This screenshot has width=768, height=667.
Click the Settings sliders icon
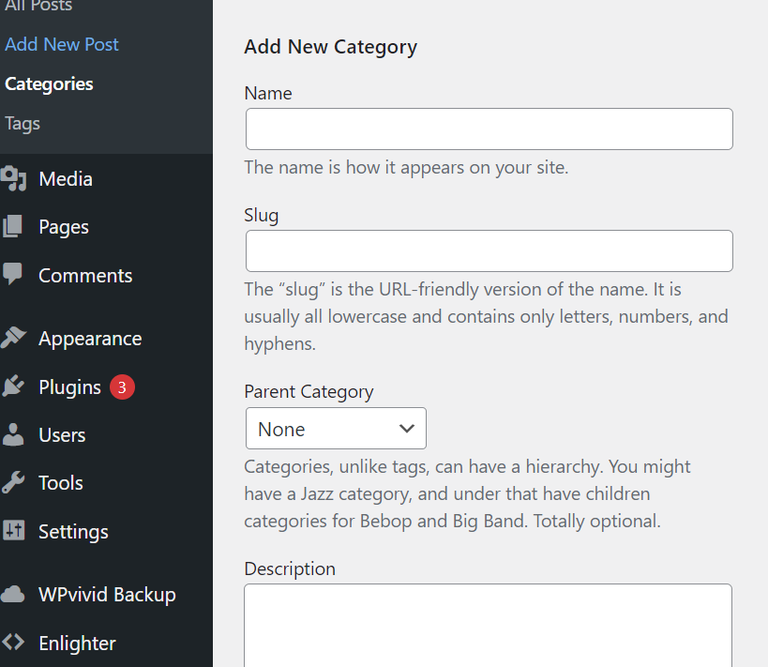(13, 531)
